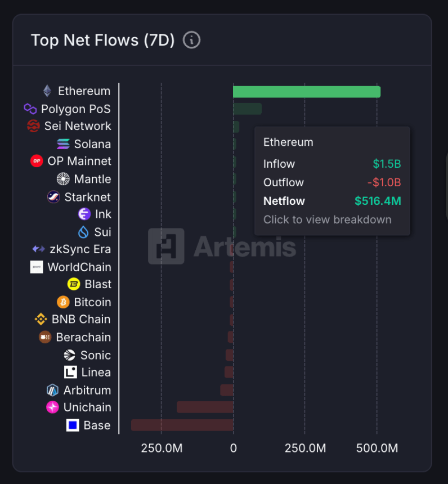Select the Starknet logo icon
The image size is (448, 484).
pyautogui.click(x=54, y=196)
